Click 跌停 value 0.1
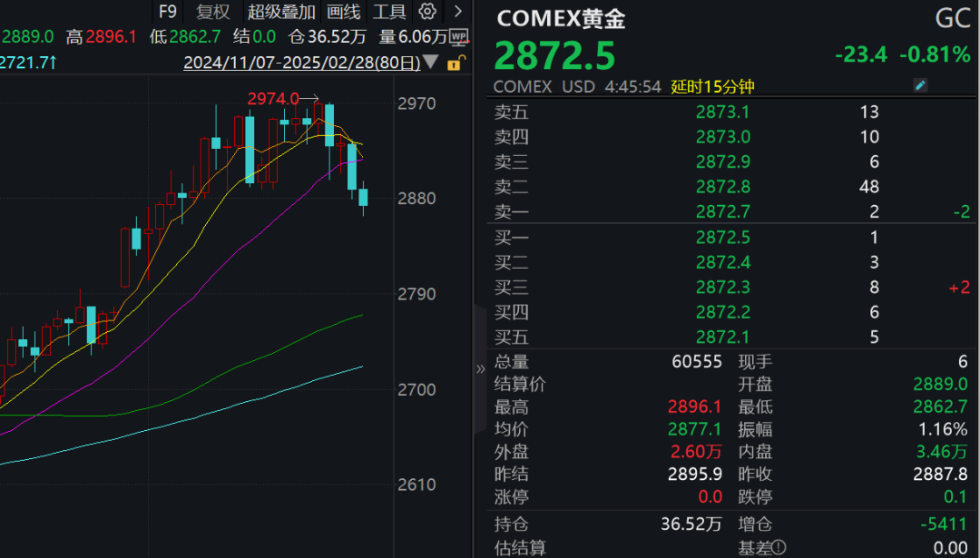Screen dimensions: 980x558 pos(955,497)
